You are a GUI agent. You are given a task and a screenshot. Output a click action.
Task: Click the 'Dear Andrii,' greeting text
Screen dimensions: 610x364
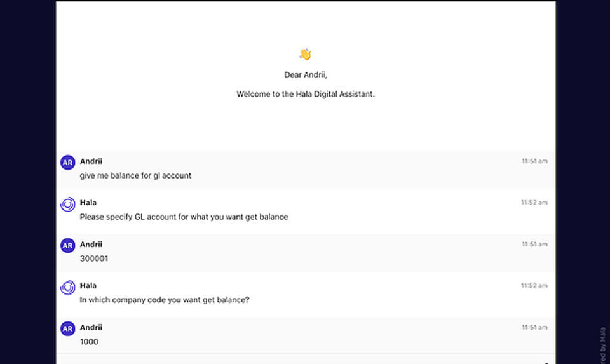click(x=306, y=75)
